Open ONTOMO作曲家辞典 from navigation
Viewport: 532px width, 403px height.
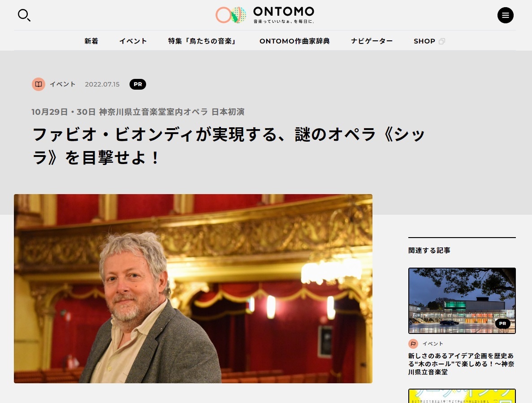(x=294, y=41)
